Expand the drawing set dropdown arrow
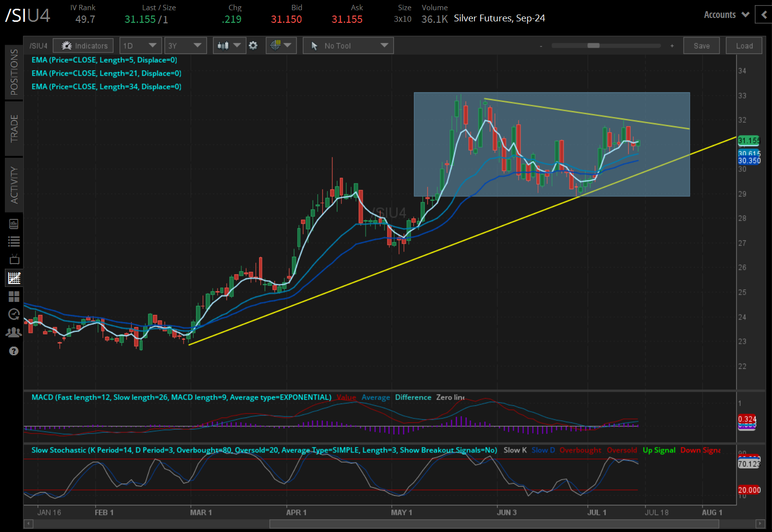 (287, 45)
